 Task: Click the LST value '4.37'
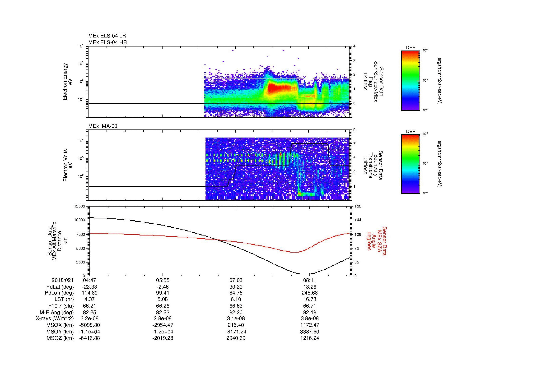90,299
